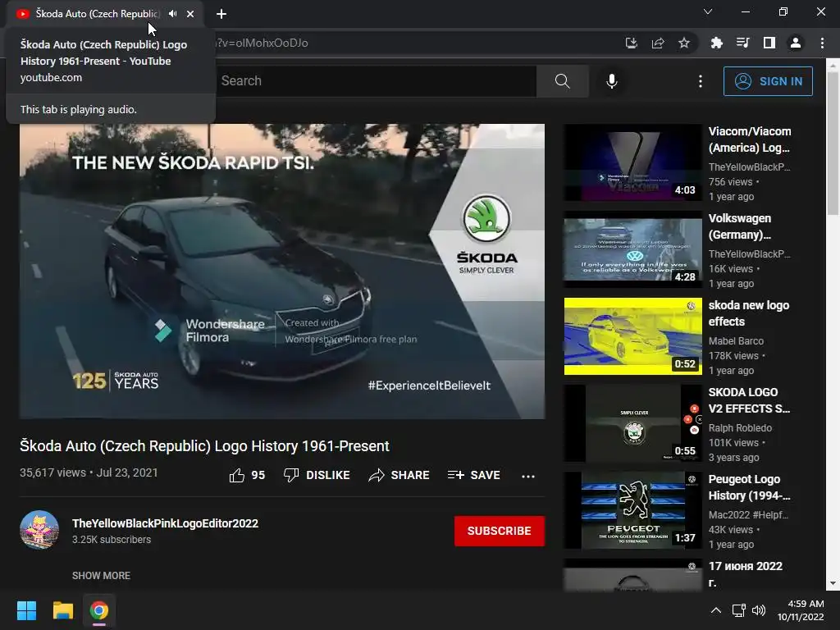
Task: Click the Chrome taskbar icon
Action: 99,610
